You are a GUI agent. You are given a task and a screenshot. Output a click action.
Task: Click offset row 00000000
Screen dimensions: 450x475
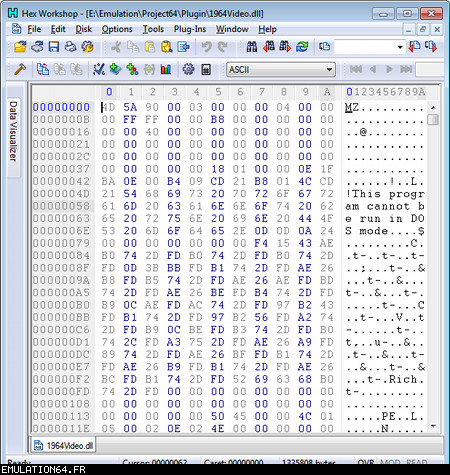click(x=61, y=107)
